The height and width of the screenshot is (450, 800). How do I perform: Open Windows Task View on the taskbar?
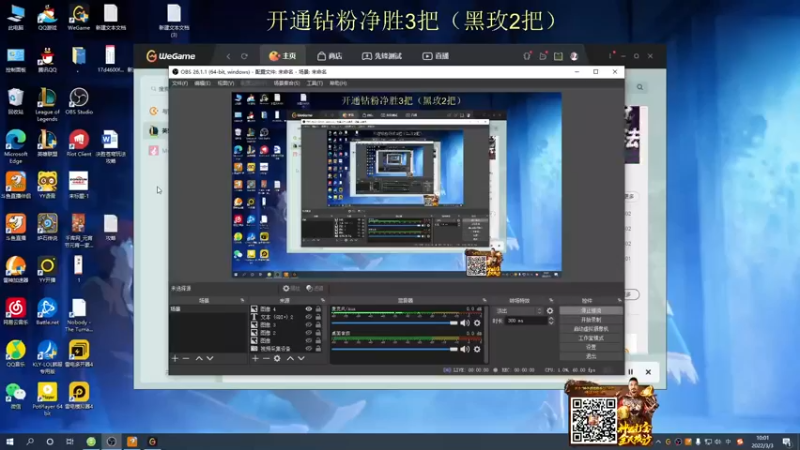coord(70,442)
